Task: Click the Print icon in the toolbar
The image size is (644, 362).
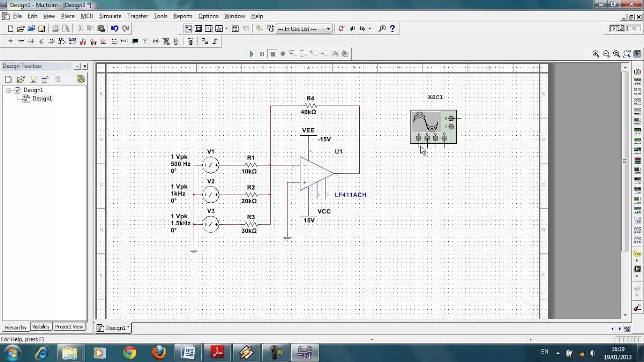Action: tap(55, 29)
